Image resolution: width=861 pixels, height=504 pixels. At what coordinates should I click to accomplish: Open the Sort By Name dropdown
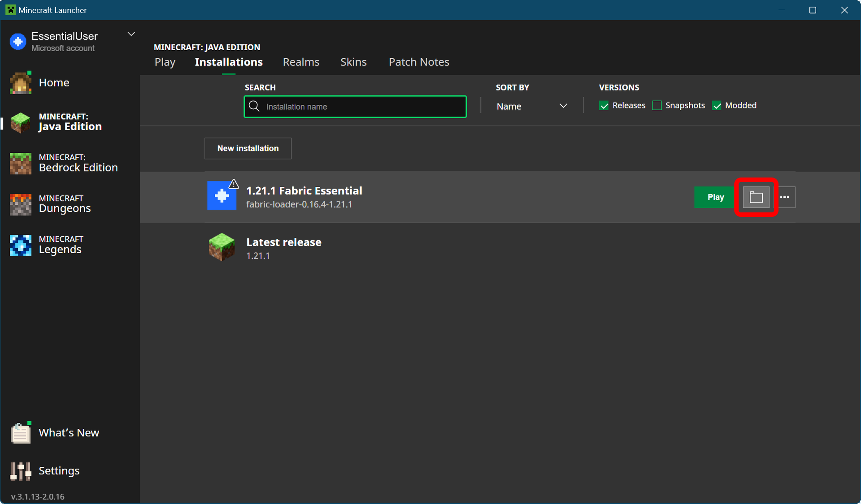point(531,106)
